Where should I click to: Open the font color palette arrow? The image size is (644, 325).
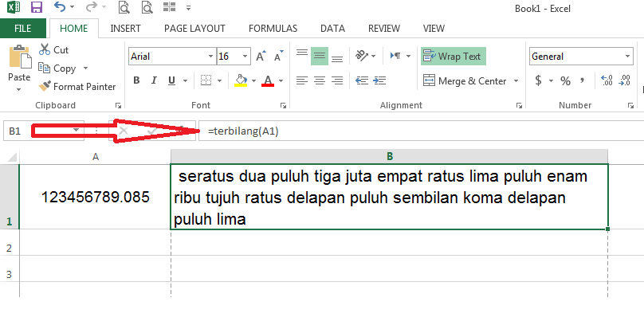[281, 80]
